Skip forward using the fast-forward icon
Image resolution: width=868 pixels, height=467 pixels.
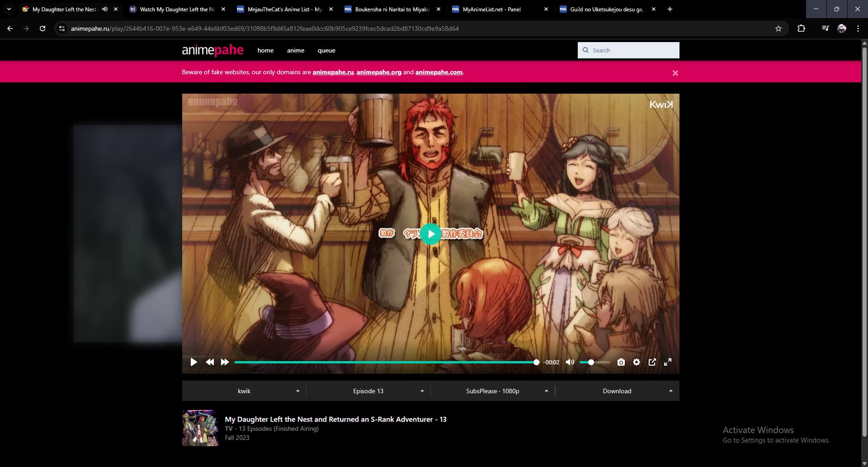coord(225,362)
